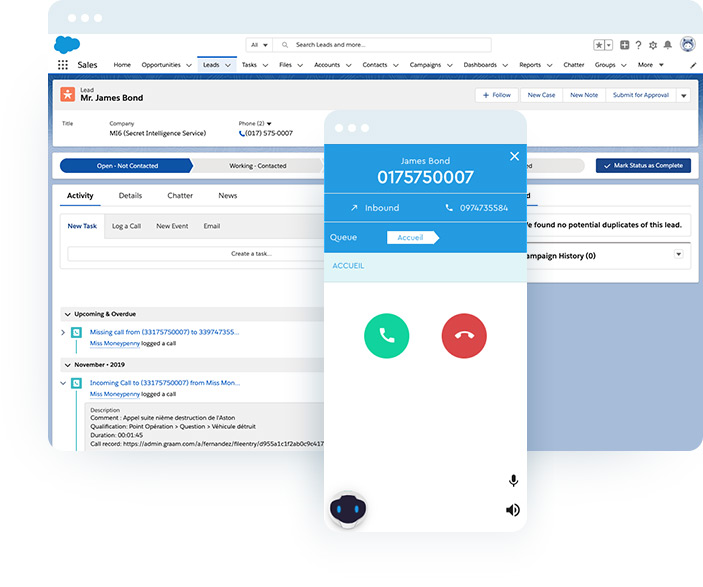Click the phone icon beside (017) 575-0007
Viewport: 703px width, 587px height.
242,133
